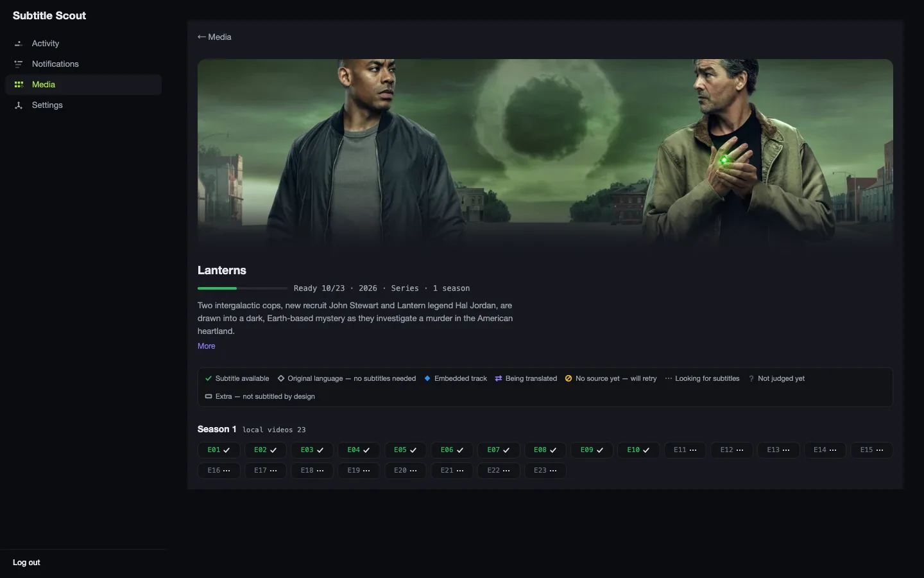
Task: Click the Lanterns banner image
Action: click(545, 154)
